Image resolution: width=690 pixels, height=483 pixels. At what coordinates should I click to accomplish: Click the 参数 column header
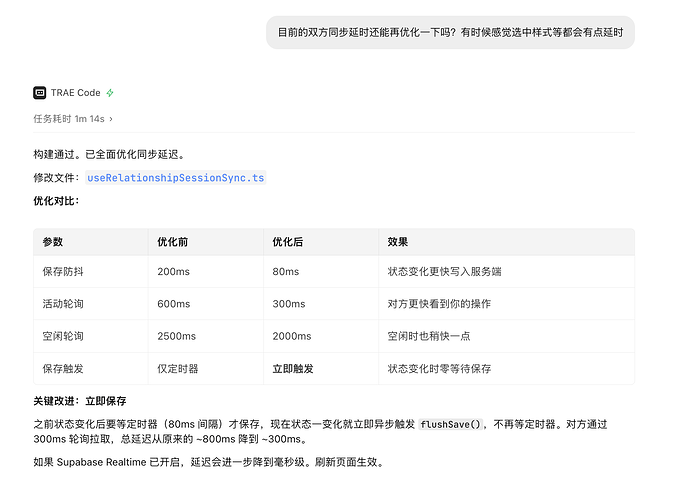(91, 242)
